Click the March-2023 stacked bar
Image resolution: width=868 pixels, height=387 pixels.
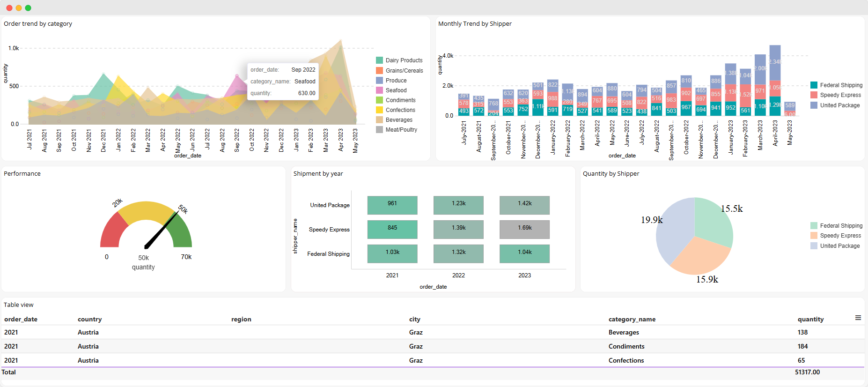pyautogui.click(x=760, y=85)
